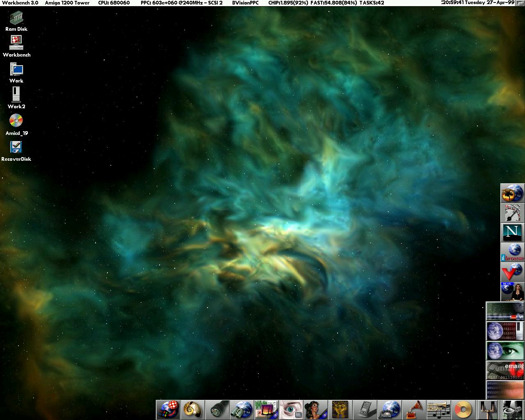
Task: Launch the RecoverDisk icon
Action: (x=16, y=147)
